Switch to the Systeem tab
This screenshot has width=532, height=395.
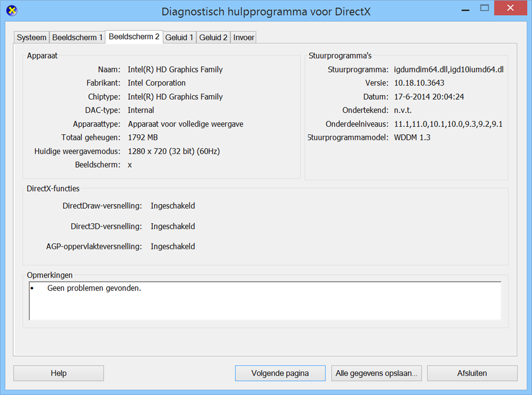point(32,37)
